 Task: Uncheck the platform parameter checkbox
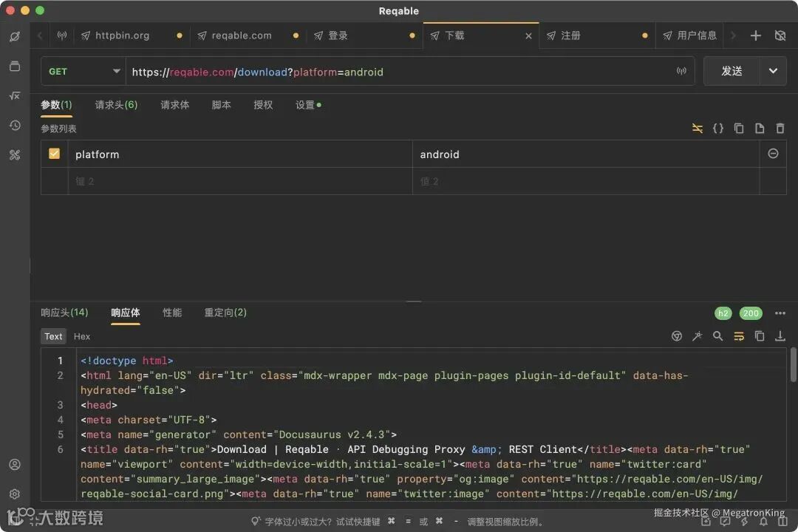[55, 154]
